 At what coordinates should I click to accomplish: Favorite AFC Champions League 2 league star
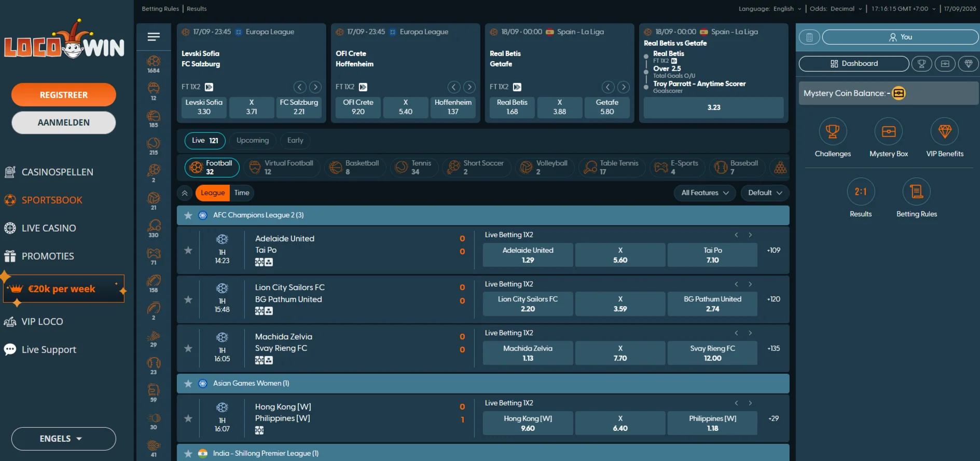[188, 215]
